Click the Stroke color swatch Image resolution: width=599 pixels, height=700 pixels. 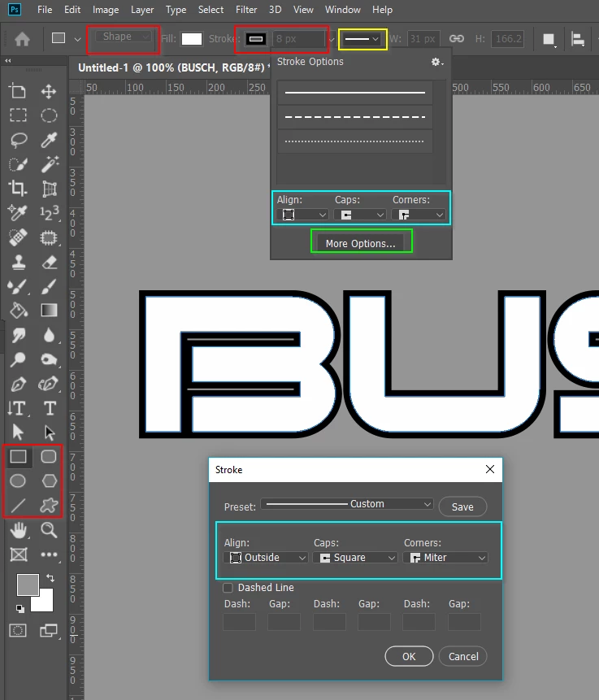coord(256,39)
